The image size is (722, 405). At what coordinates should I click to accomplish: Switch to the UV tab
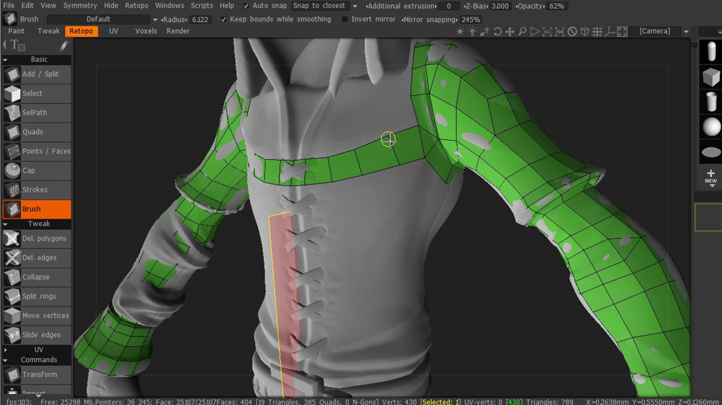pyautogui.click(x=113, y=31)
